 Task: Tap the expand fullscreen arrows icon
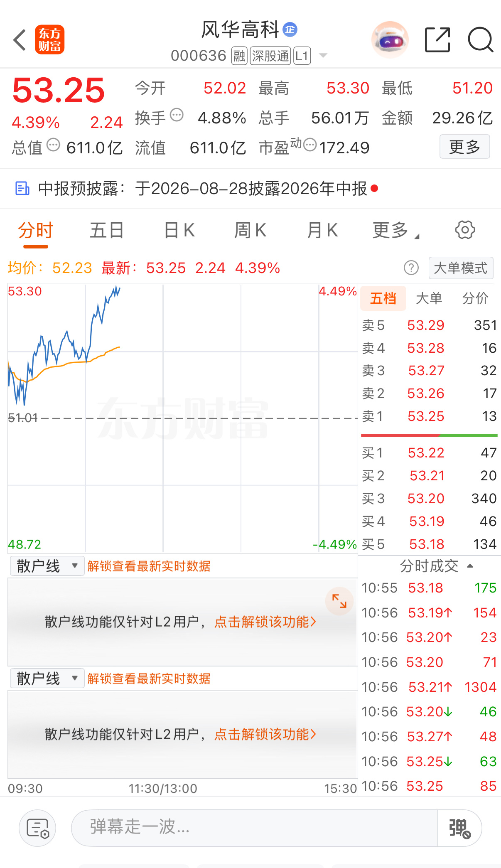tap(339, 601)
